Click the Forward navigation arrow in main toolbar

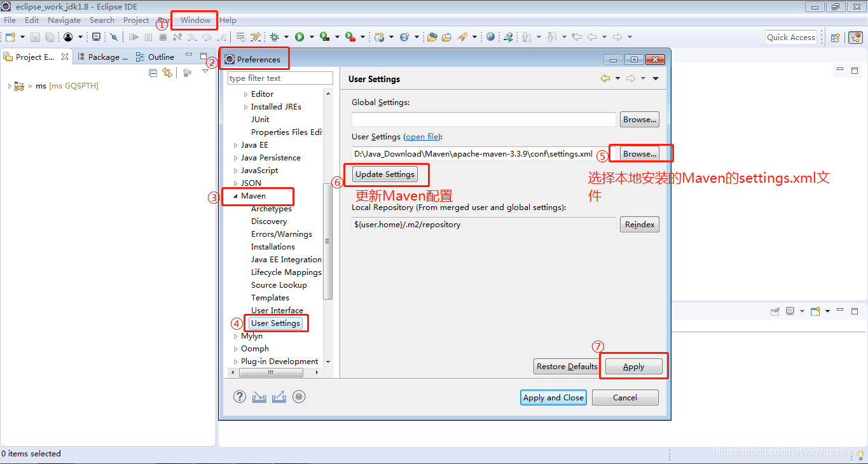pyautogui.click(x=617, y=37)
